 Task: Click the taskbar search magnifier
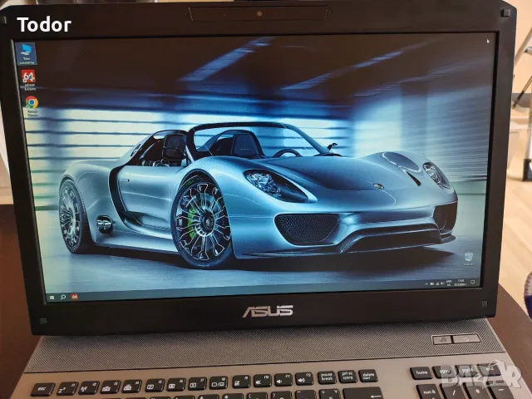pos(63,297)
